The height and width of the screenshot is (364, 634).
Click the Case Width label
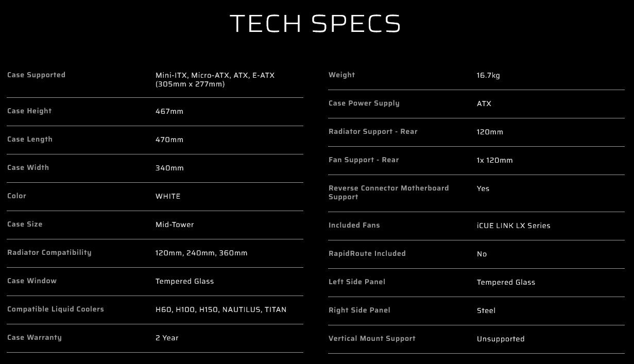click(x=27, y=168)
